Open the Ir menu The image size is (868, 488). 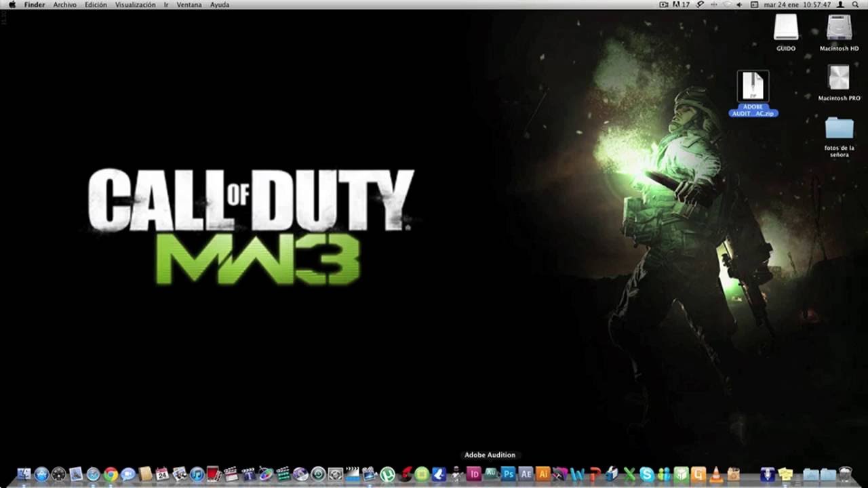click(166, 5)
